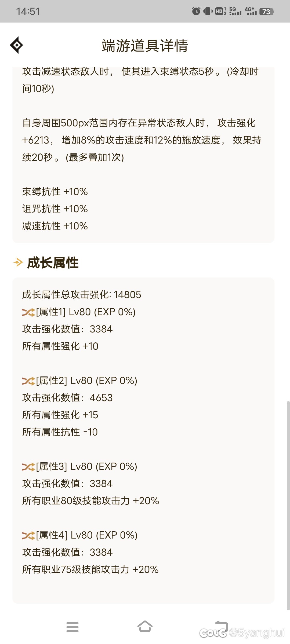The width and height of the screenshot is (290, 644).
Task: Open the recent apps menu icon
Action: pos(73,627)
